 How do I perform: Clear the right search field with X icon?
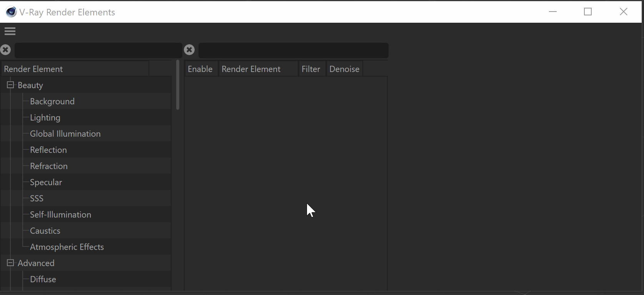(189, 50)
